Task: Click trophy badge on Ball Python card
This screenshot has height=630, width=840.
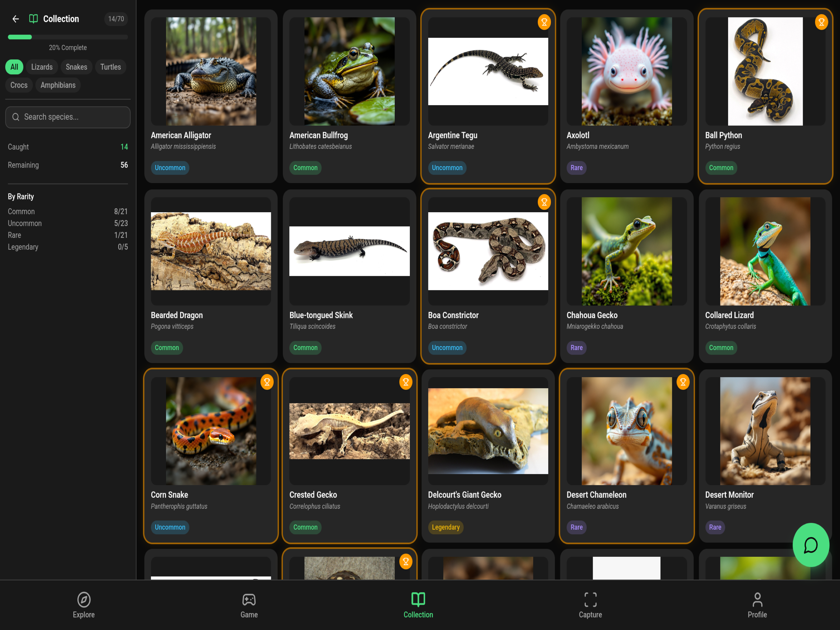Action: [821, 22]
